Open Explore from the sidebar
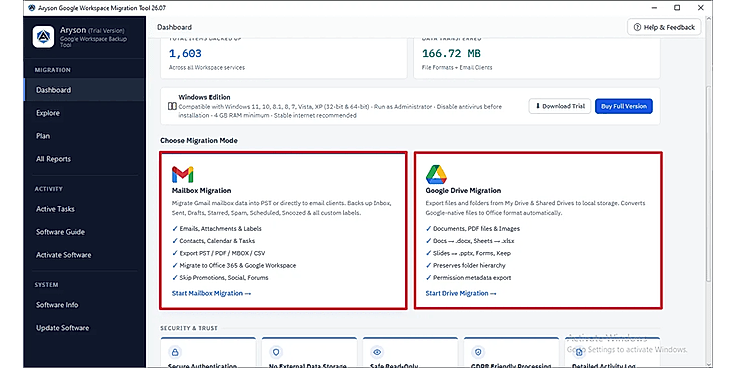The height and width of the screenshot is (368, 736). 84,113
